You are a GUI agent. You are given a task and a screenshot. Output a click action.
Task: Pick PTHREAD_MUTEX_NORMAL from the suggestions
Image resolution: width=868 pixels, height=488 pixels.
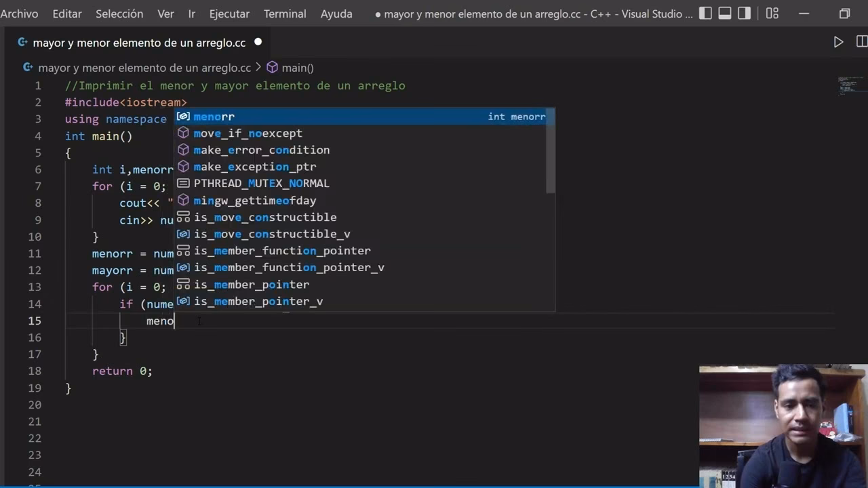coord(261,183)
